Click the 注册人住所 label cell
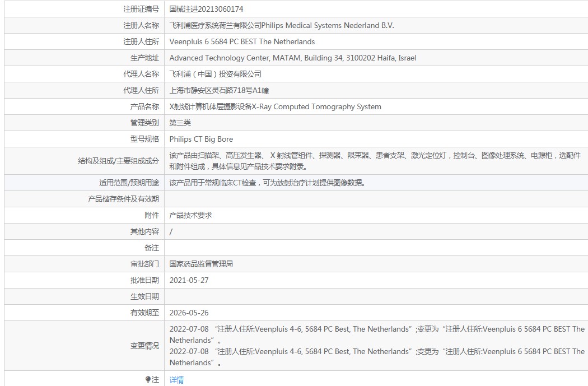 click(x=85, y=41)
